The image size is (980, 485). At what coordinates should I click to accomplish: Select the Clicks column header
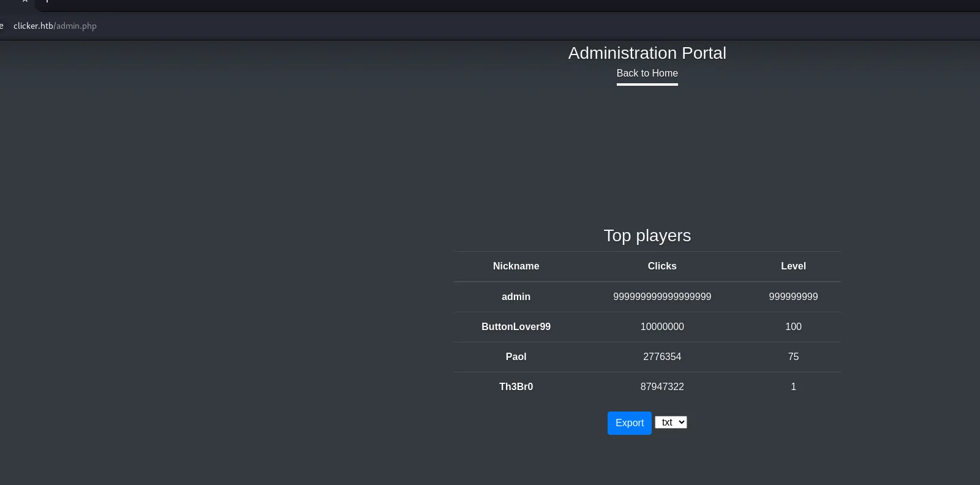coord(662,266)
